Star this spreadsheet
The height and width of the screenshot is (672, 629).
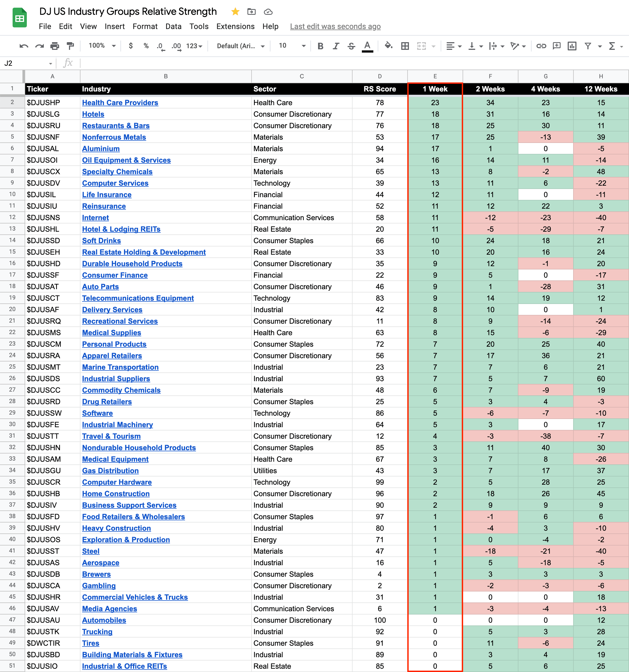(235, 12)
